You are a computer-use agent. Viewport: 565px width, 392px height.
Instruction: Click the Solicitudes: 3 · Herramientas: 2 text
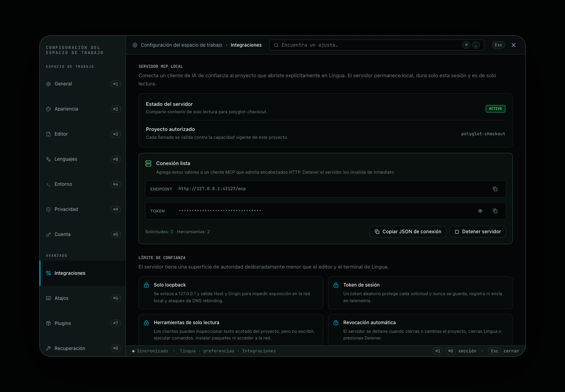pyautogui.click(x=177, y=232)
